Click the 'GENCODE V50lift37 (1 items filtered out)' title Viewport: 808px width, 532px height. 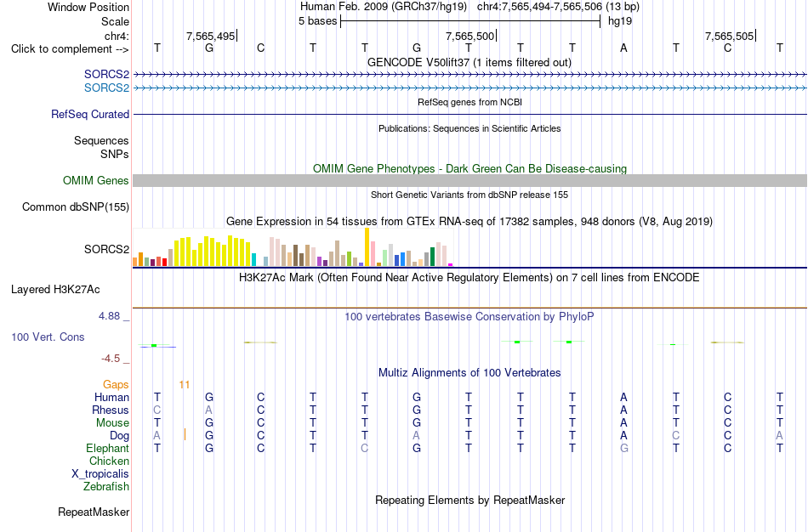pyautogui.click(x=469, y=62)
